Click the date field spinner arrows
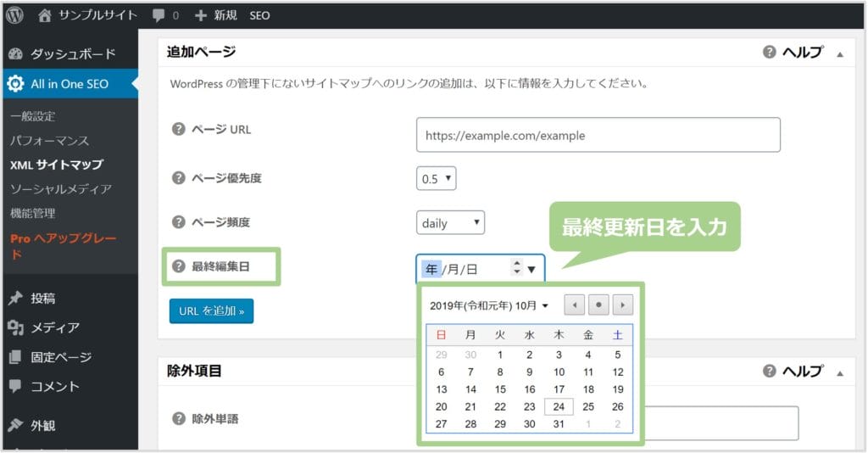Viewport: 868px width, 453px height. click(x=517, y=267)
